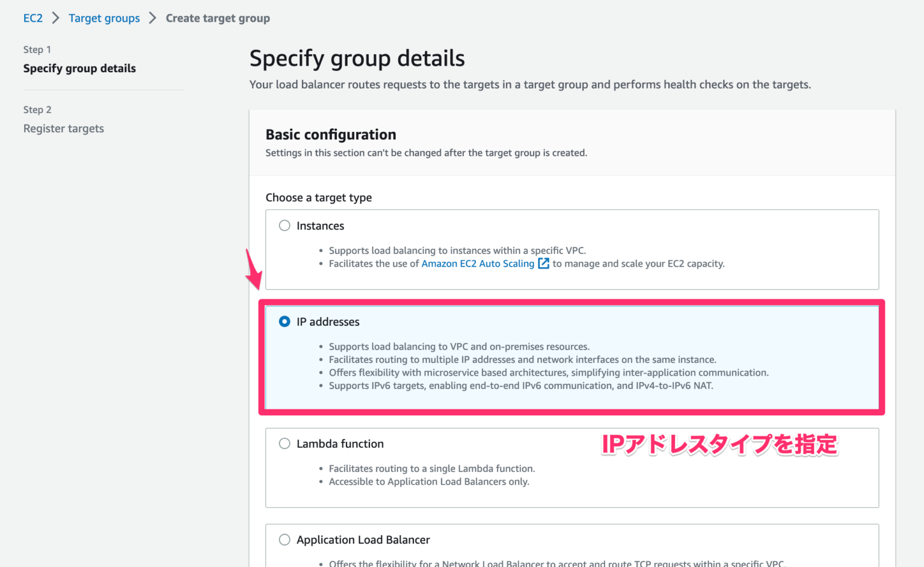Screen dimensions: 924x567
Task: Click the pink arrow annotation pointing at IP addresses
Action: click(254, 271)
